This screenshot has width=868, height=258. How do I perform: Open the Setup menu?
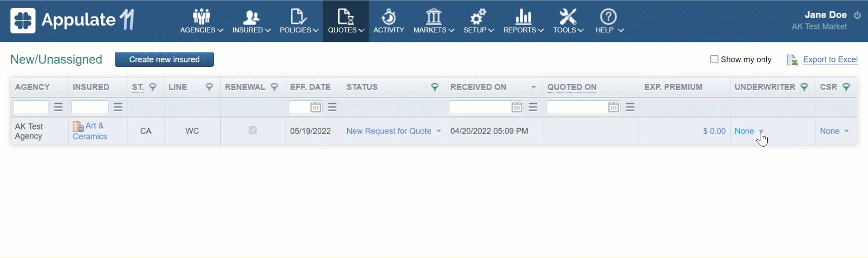click(x=478, y=21)
